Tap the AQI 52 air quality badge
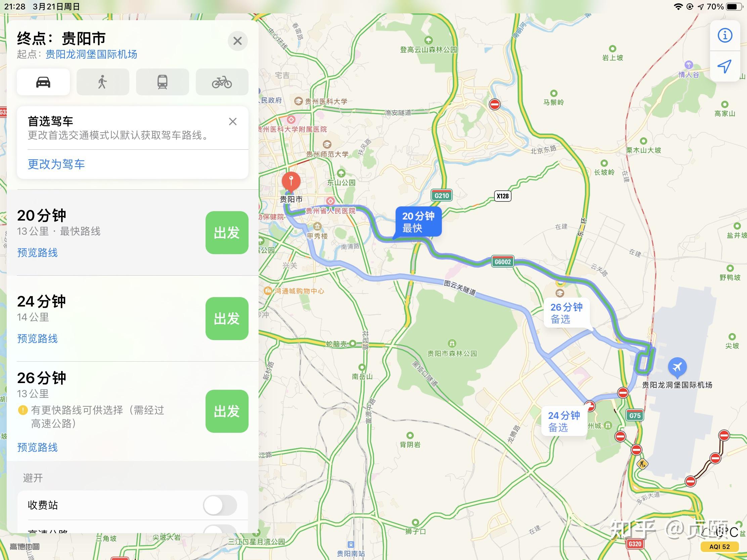Screen dimensions: 747x560 (x=720, y=547)
